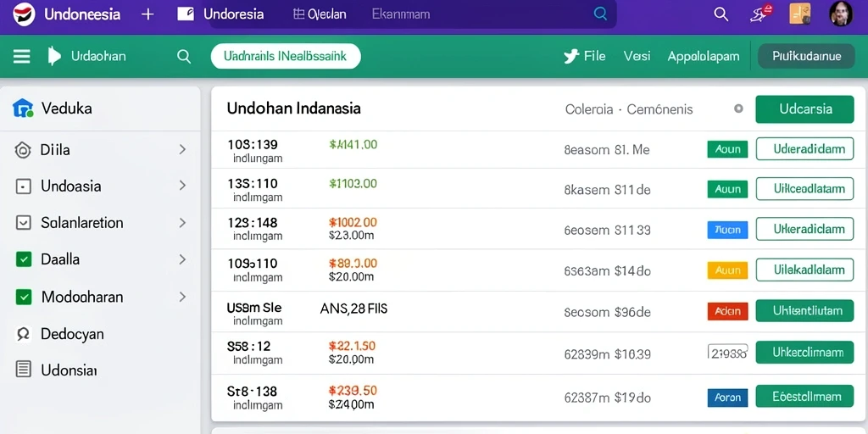This screenshot has width=868, height=434.
Task: Click the Undoneesia logo icon
Action: pyautogui.click(x=23, y=14)
